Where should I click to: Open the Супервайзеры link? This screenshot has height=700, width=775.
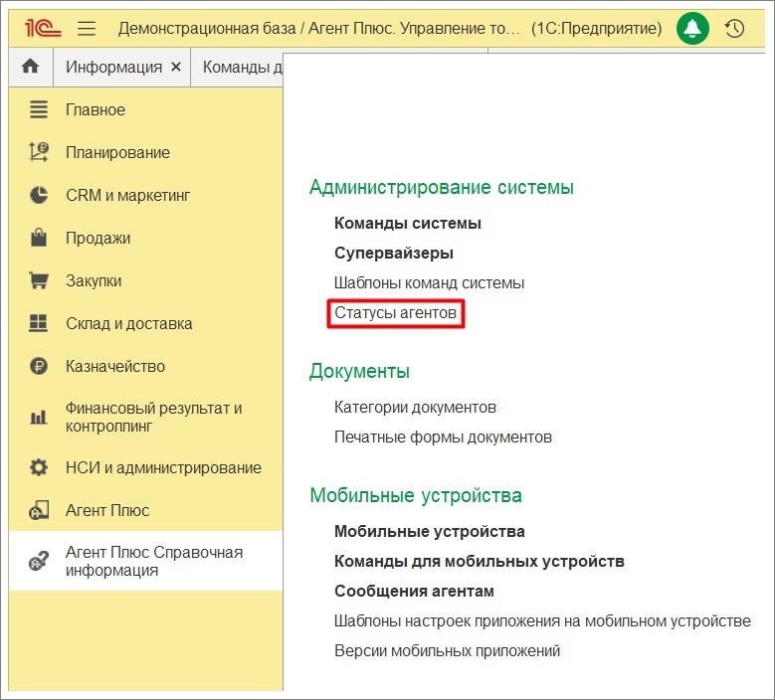(394, 253)
